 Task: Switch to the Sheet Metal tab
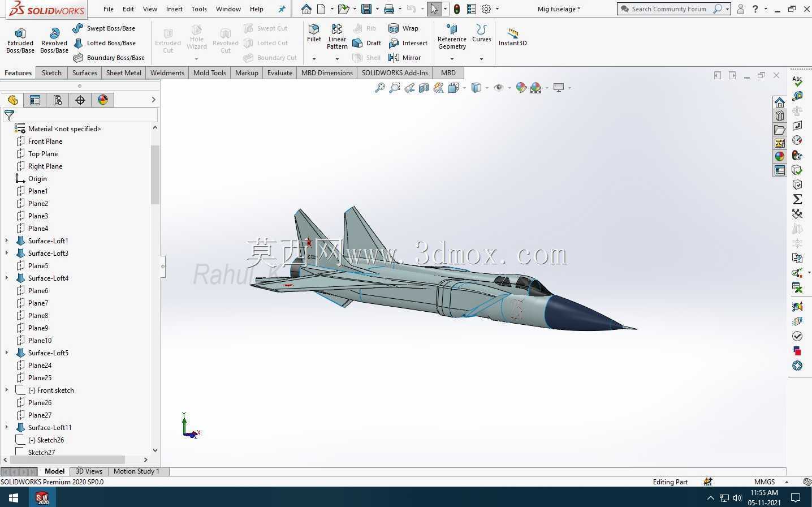coord(124,73)
